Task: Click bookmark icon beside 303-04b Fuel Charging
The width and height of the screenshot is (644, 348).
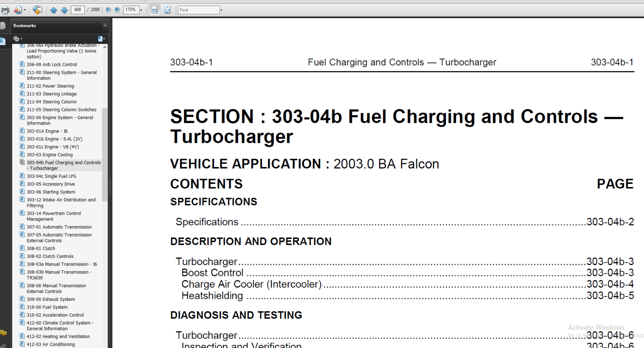Action: click(22, 163)
